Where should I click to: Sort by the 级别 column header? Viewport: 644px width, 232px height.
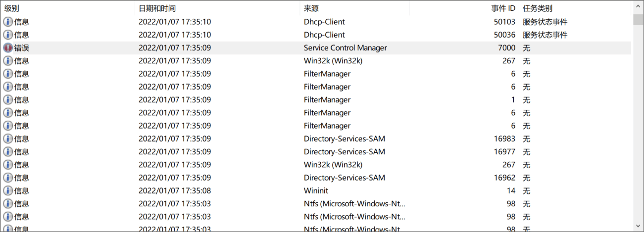[x=67, y=8]
